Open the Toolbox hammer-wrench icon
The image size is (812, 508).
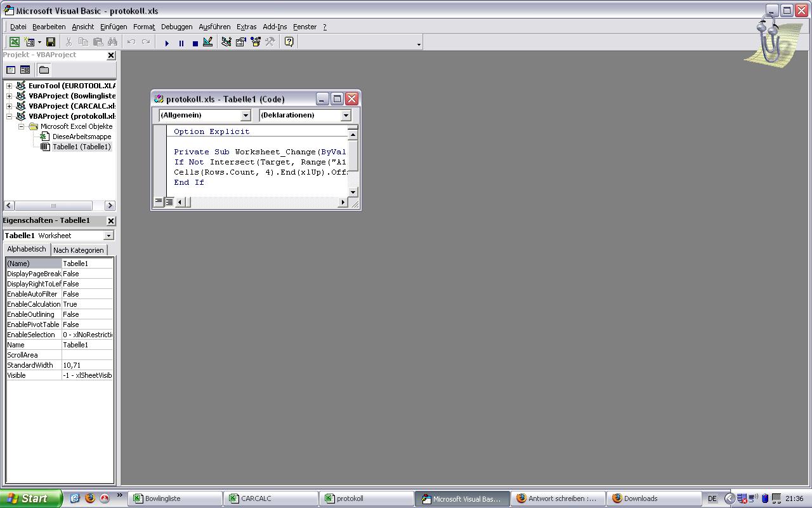[270, 43]
